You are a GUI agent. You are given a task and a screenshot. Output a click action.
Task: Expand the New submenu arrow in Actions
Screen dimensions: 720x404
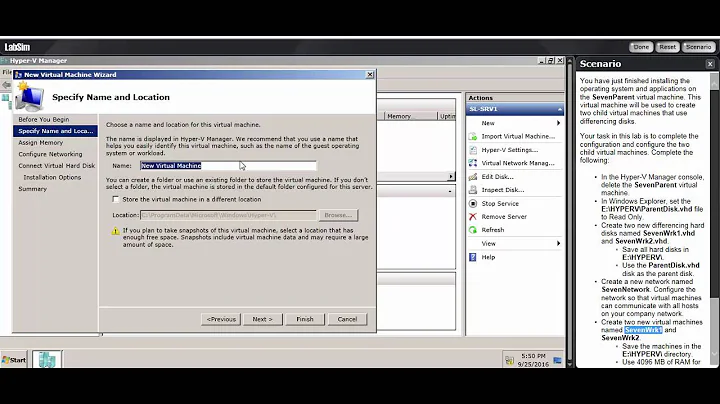(558, 123)
